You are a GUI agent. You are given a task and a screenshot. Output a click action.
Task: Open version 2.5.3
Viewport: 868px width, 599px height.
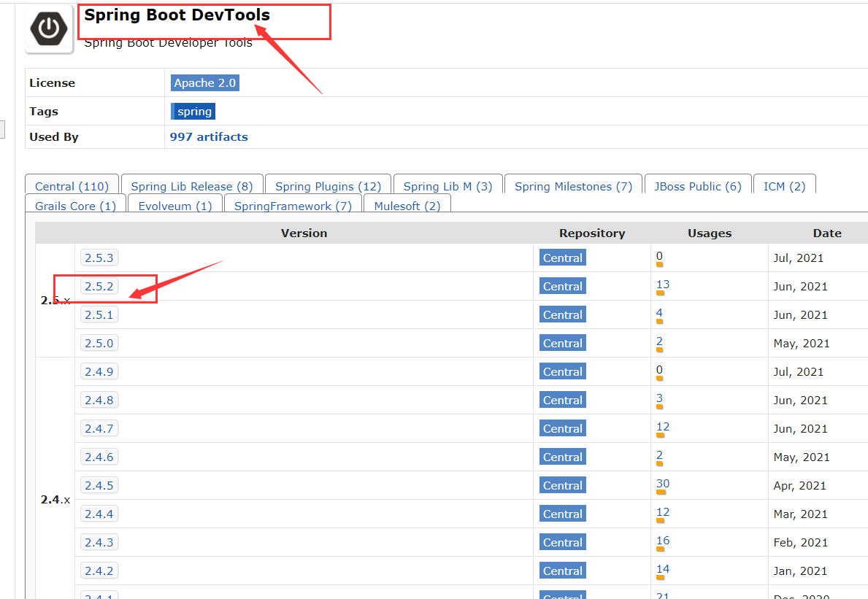(x=99, y=258)
